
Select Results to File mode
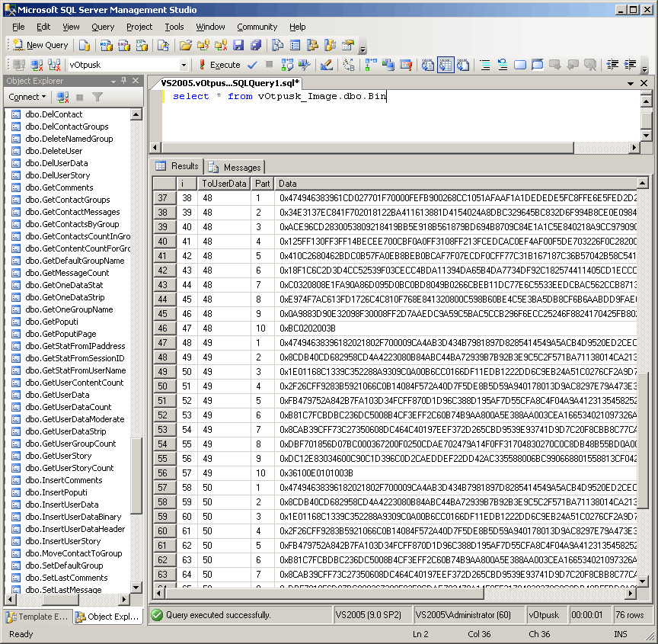(x=463, y=65)
